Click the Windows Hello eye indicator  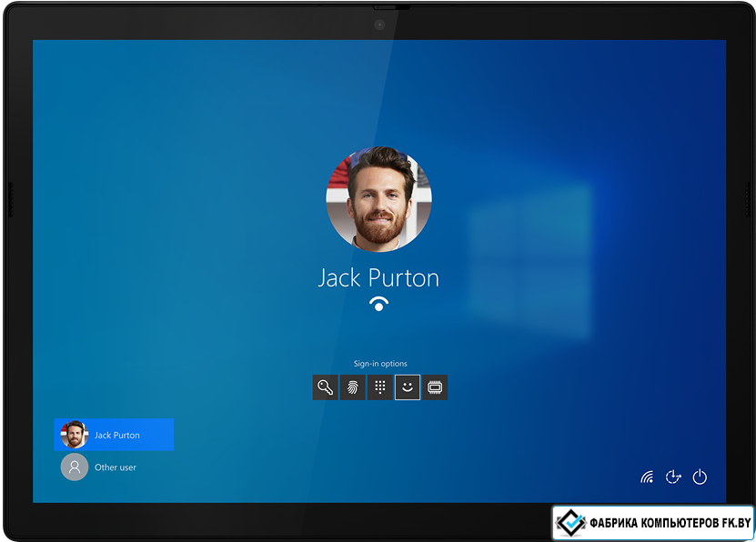click(x=379, y=305)
